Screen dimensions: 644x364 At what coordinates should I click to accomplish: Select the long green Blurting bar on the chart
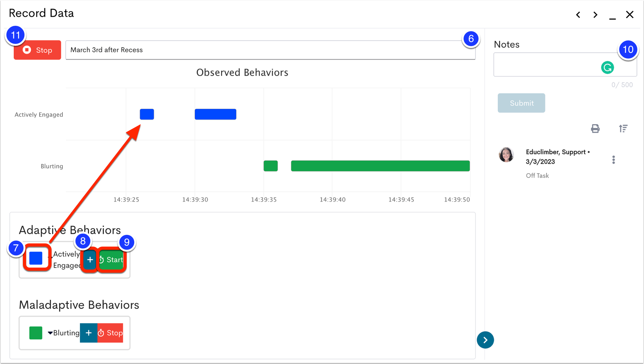380,166
